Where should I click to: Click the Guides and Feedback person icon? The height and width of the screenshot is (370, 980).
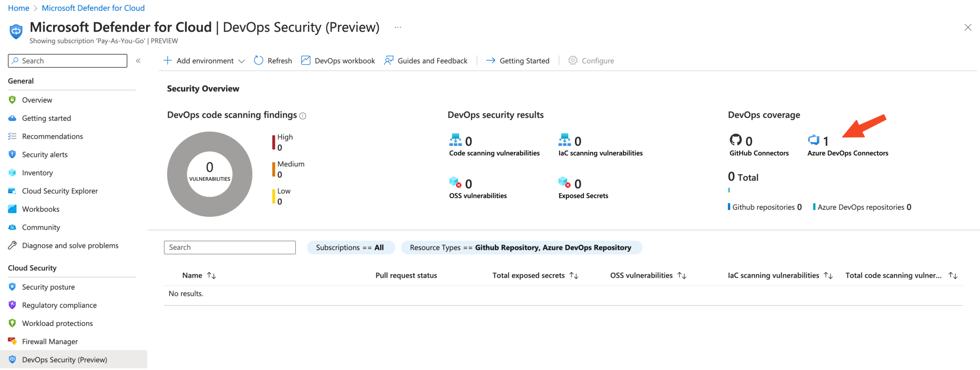click(x=389, y=60)
